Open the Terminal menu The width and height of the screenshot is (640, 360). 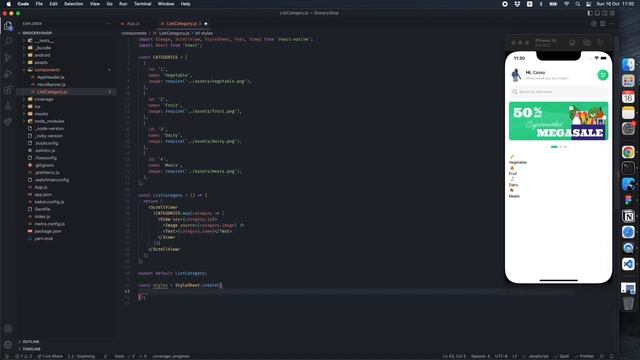point(142,4)
